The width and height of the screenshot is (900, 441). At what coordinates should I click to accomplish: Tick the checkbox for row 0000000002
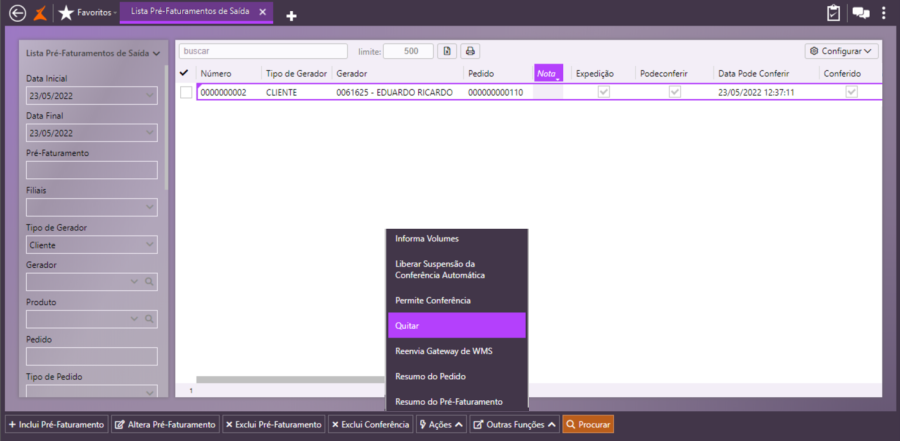pyautogui.click(x=186, y=92)
